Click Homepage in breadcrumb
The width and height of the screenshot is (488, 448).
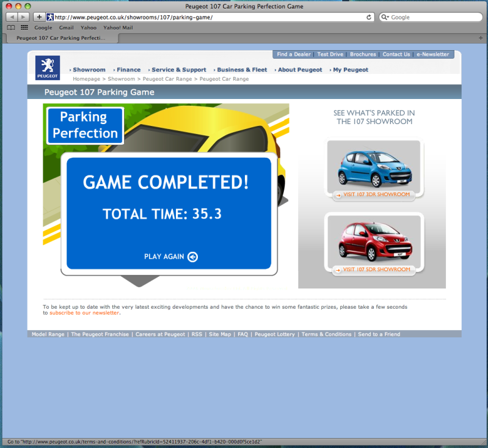87,79
